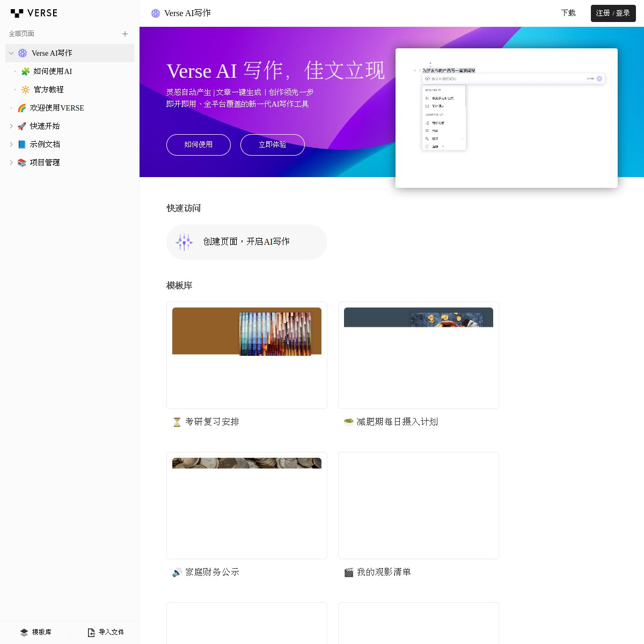Click the 立即体验 banner button
Image resolution: width=644 pixels, height=644 pixels.
pos(273,145)
